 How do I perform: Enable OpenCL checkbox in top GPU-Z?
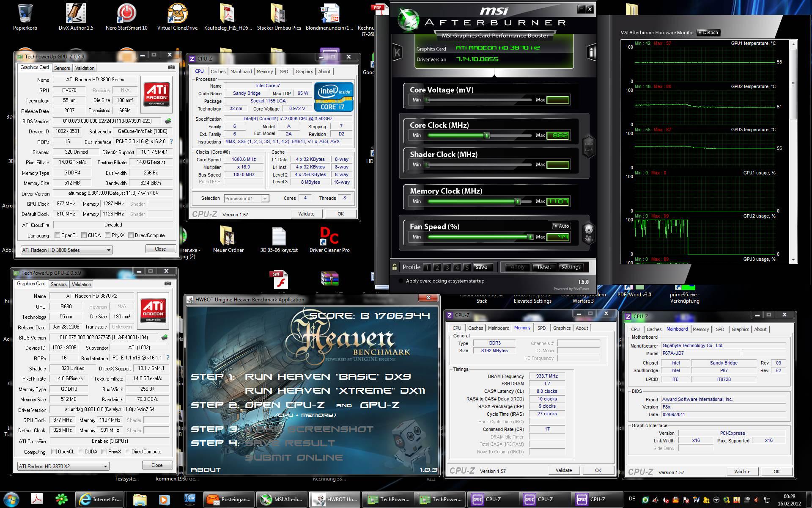point(58,235)
